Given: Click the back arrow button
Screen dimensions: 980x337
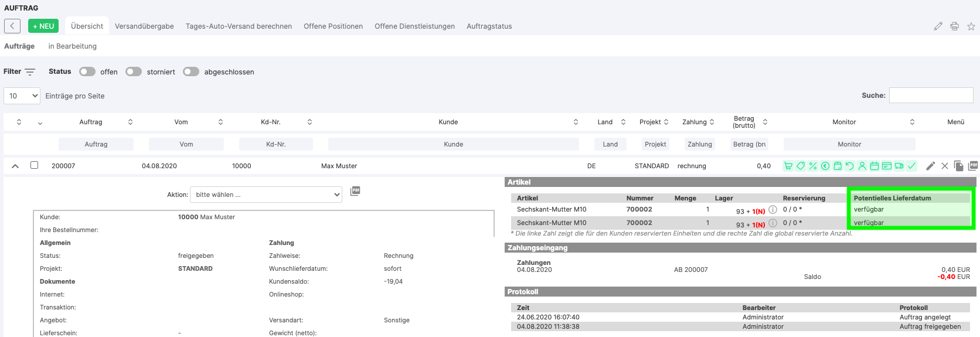Looking at the screenshot, I should point(12,26).
